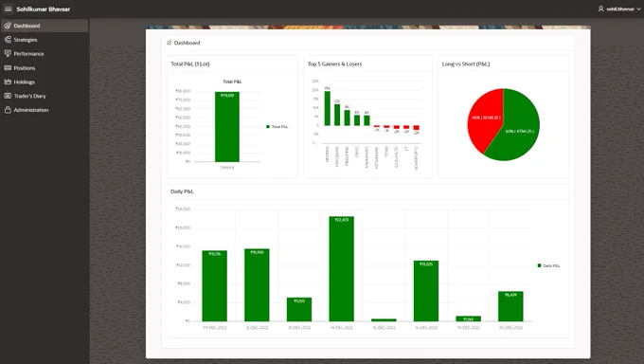Click the SIEMENS top gainer bar
This screenshot has height=364, width=644.
pos(328,108)
